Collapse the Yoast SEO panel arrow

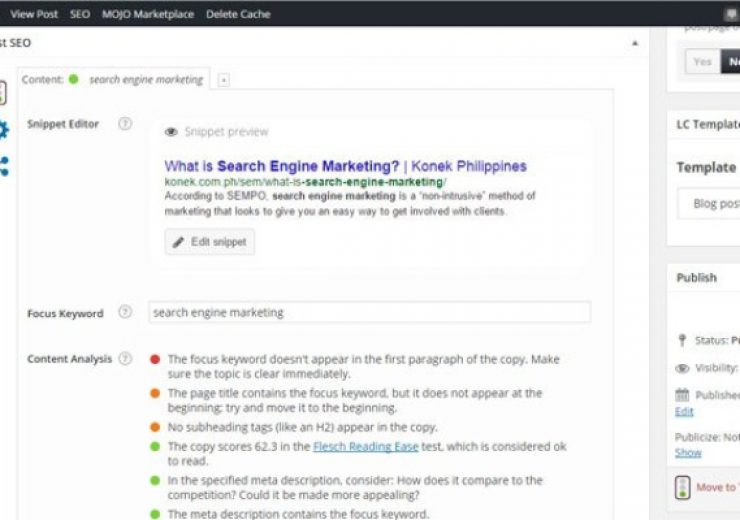point(635,43)
